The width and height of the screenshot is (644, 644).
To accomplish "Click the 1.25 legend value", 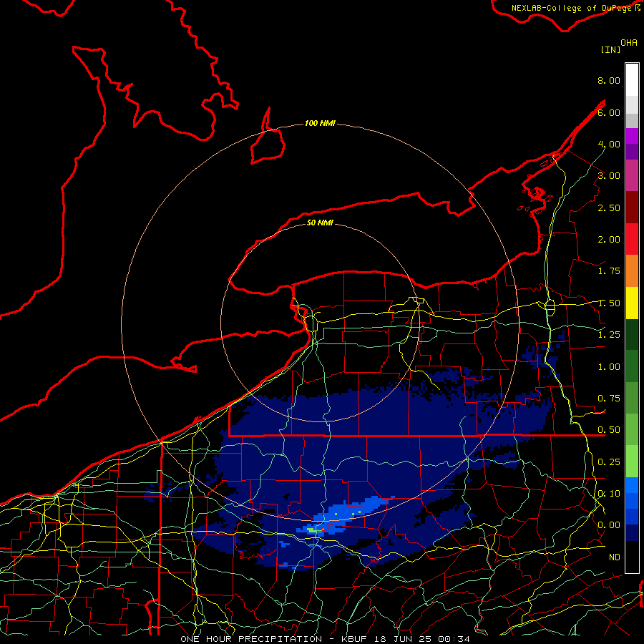I will [x=609, y=335].
